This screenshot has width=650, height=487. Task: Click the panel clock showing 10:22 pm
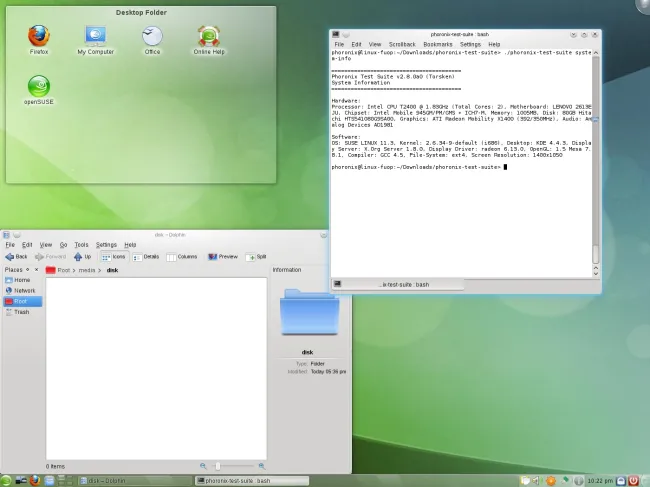pyautogui.click(x=600, y=481)
